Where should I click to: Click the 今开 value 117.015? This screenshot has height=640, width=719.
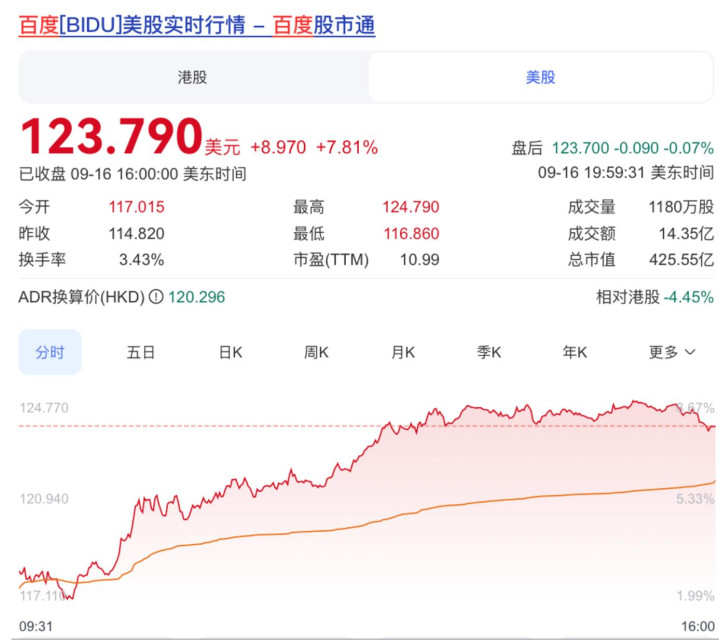[137, 207]
